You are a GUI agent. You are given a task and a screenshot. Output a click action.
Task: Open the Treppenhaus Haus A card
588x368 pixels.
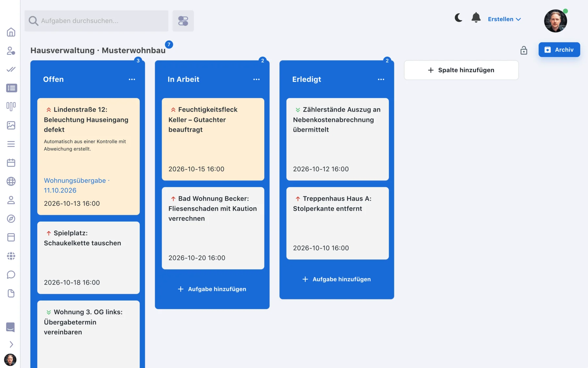click(337, 223)
